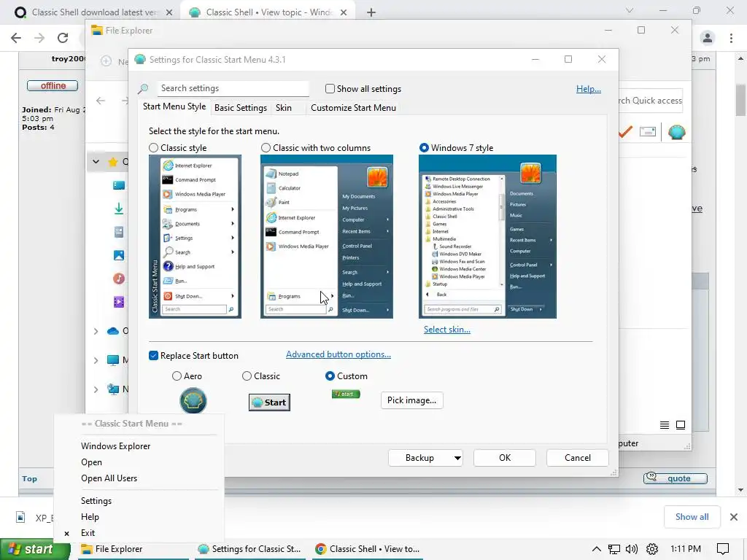The width and height of the screenshot is (747, 560).
Task: Close the Classic Shell download tab
Action: coord(169,12)
